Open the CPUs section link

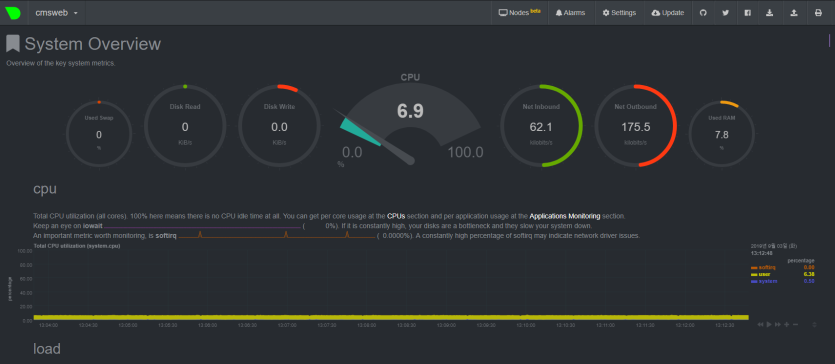coord(397,216)
